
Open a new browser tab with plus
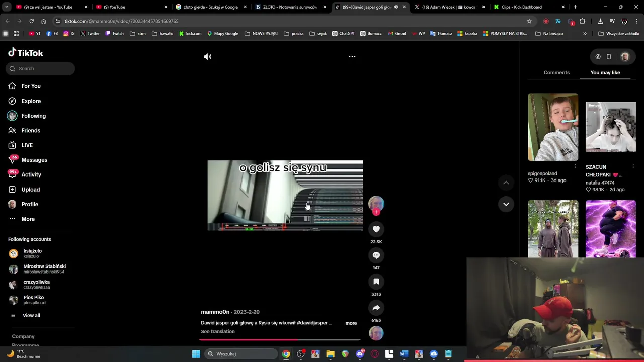pos(575,7)
